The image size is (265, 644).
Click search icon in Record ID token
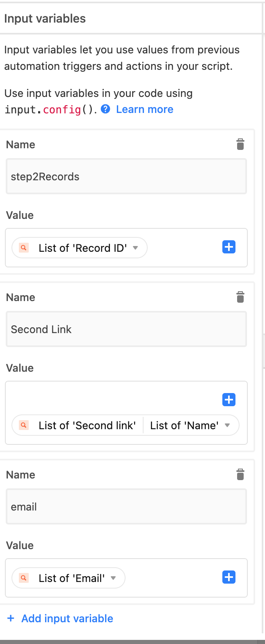(24, 248)
